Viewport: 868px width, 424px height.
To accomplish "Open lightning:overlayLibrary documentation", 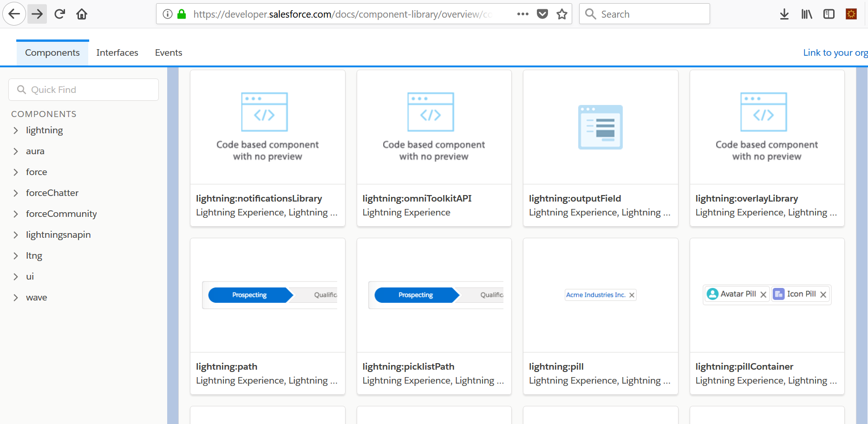I will 746,198.
